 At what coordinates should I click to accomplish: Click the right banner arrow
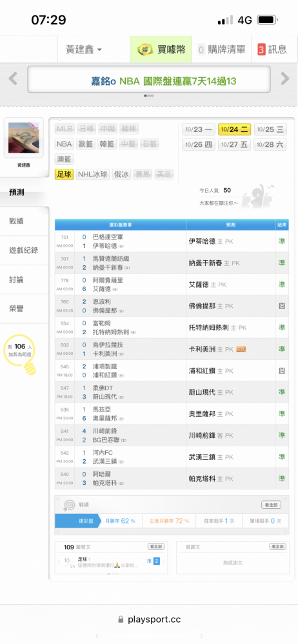[x=285, y=79]
